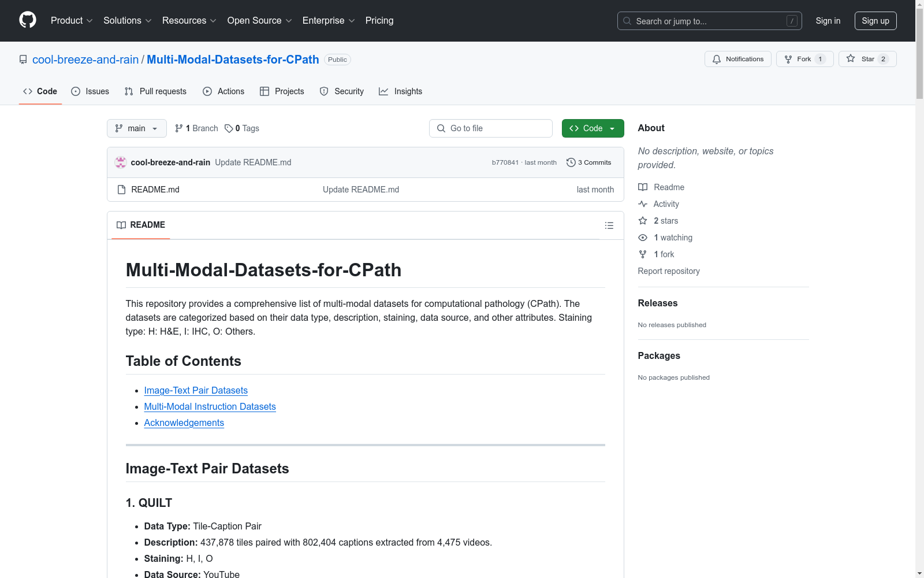The width and height of the screenshot is (924, 578).
Task: Switch to the Code tab
Action: pyautogui.click(x=40, y=91)
